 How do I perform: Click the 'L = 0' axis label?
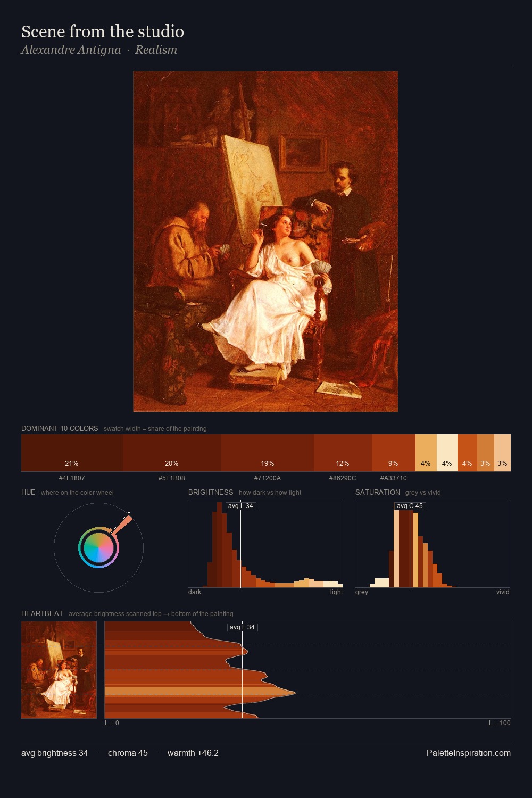112,723
